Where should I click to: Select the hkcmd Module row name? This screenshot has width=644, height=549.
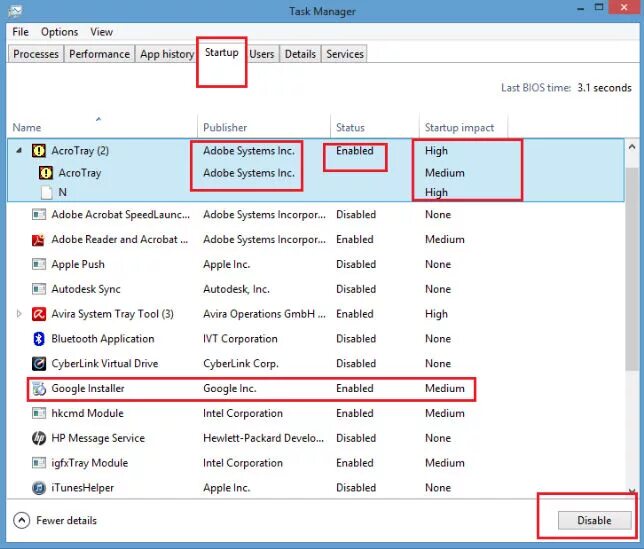click(x=87, y=413)
